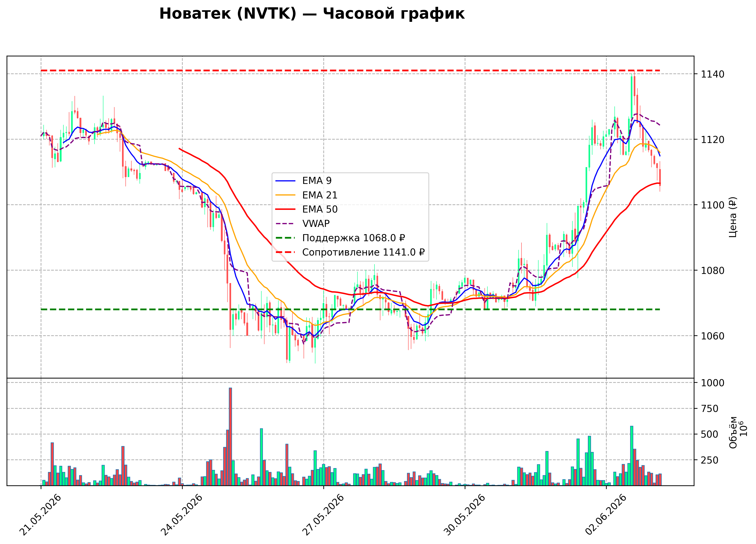
Task: Click the volume axis value "750"
Action: tap(709, 409)
